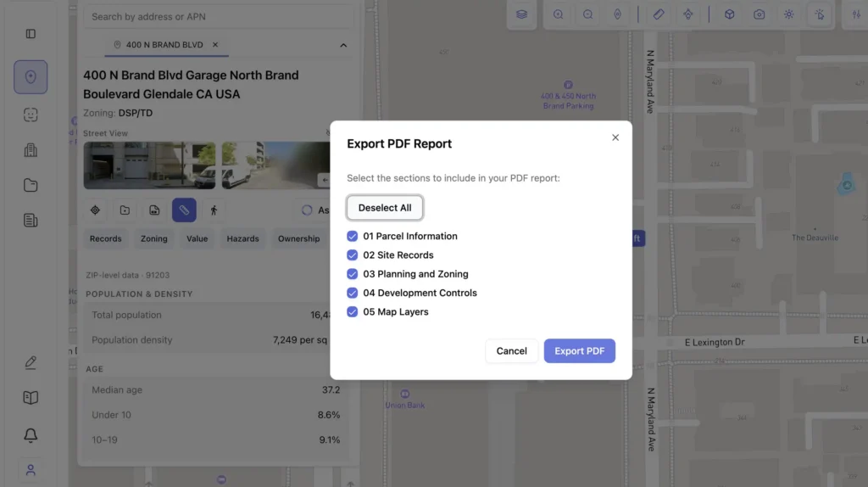This screenshot has height=487, width=868.
Task: Toggle the 03 Planning and Zoning checkbox
Action: (353, 274)
